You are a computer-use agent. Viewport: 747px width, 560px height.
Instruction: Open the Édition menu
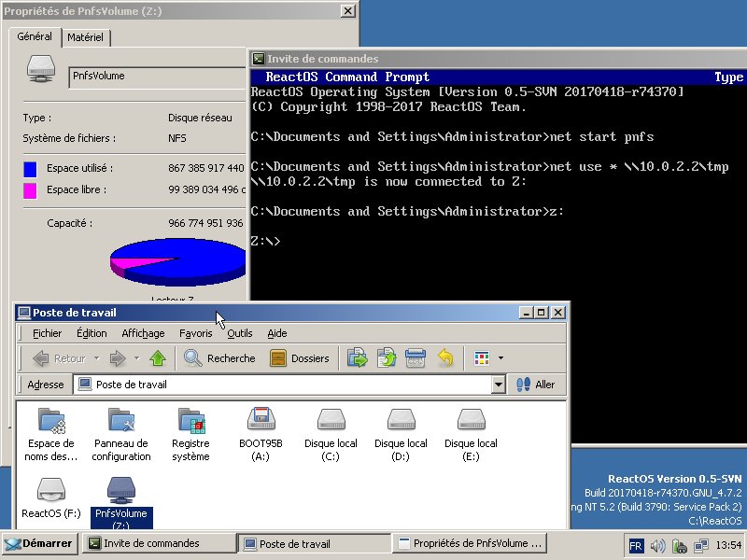(x=92, y=333)
